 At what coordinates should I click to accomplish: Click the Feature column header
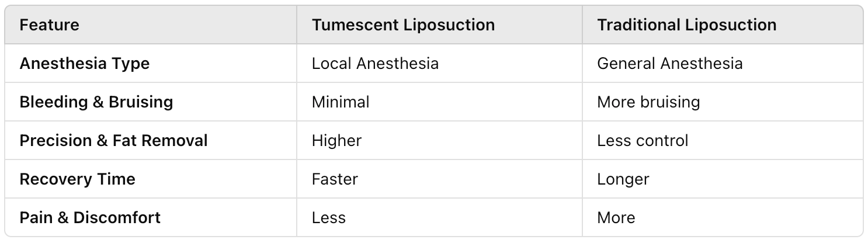click(x=50, y=25)
